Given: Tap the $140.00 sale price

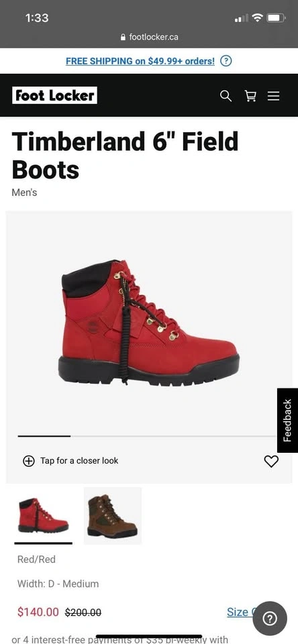Looking at the screenshot, I should 38,612.
